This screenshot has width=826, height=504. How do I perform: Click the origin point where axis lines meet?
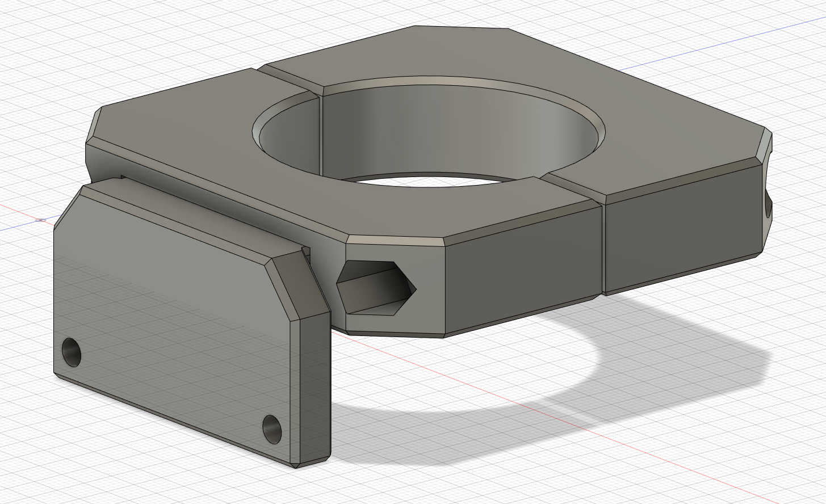click(x=41, y=220)
